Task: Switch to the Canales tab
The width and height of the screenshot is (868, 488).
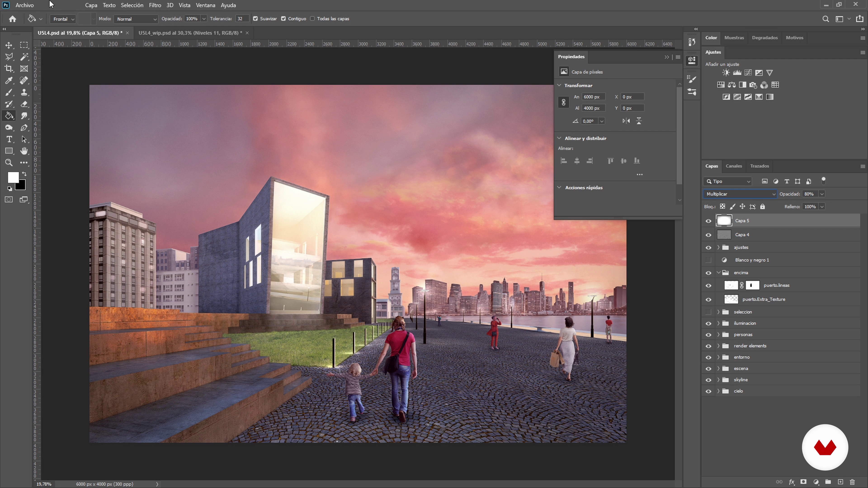Action: [x=734, y=166]
